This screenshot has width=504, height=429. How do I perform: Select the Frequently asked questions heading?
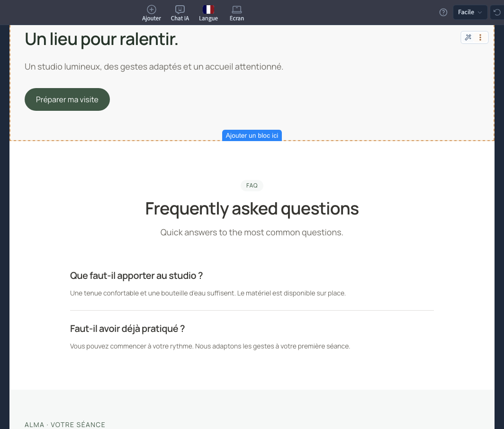coord(252,208)
